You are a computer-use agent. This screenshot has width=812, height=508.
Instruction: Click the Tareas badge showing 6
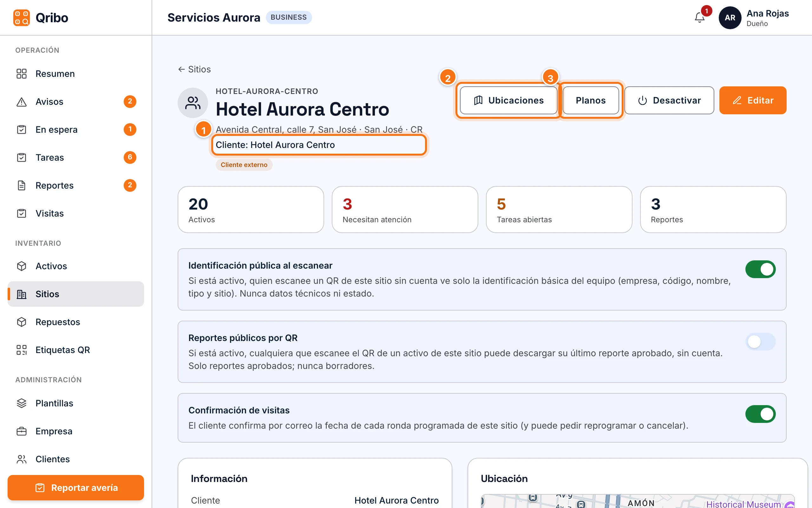[x=130, y=157]
